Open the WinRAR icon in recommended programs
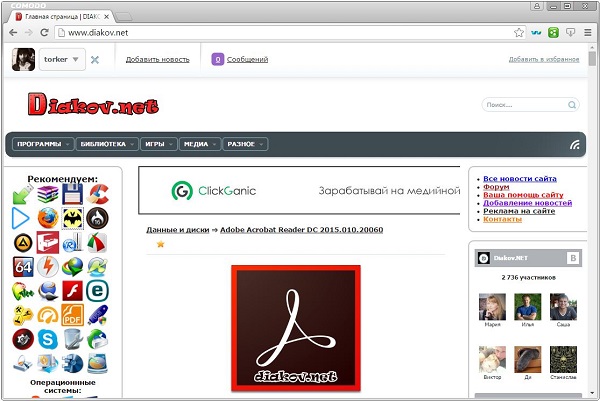 pyautogui.click(x=47, y=194)
